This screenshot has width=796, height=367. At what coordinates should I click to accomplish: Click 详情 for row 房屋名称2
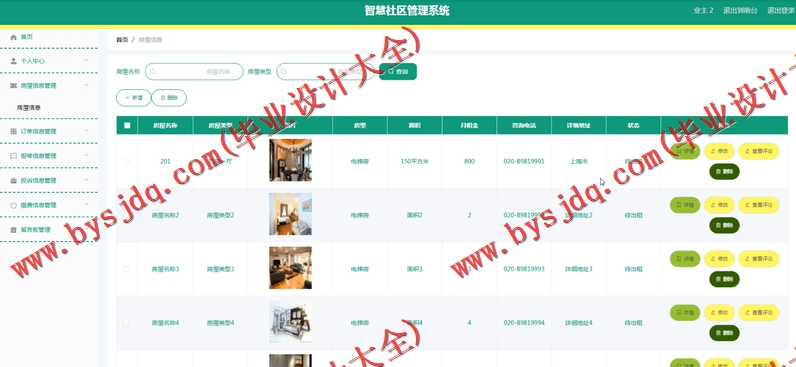[x=685, y=205]
